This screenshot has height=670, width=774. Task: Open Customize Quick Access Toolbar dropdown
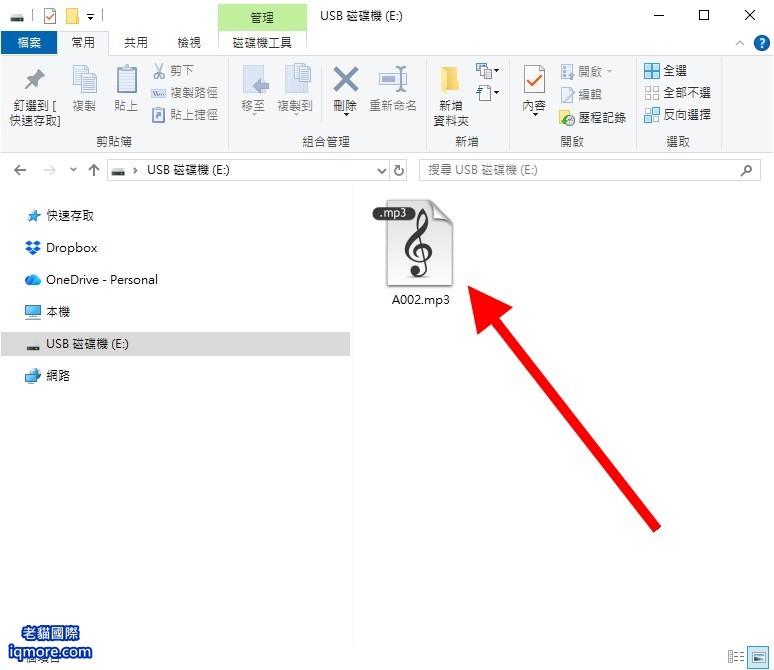(x=90, y=17)
